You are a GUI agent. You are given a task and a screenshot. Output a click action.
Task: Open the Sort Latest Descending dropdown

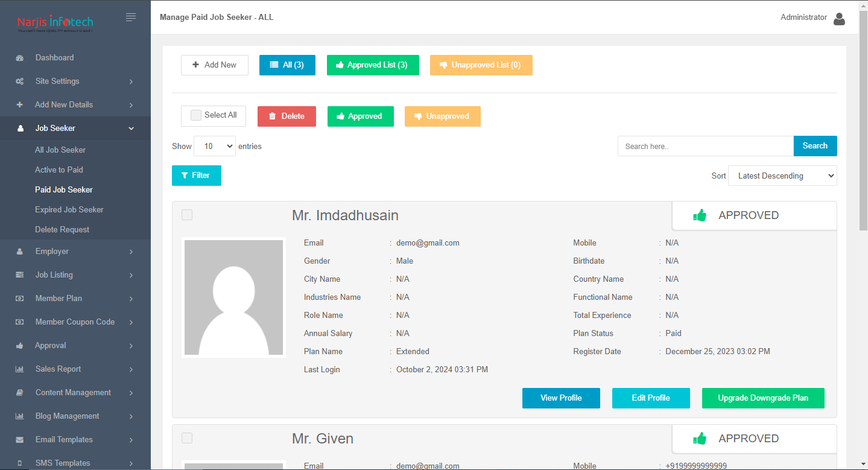point(782,176)
